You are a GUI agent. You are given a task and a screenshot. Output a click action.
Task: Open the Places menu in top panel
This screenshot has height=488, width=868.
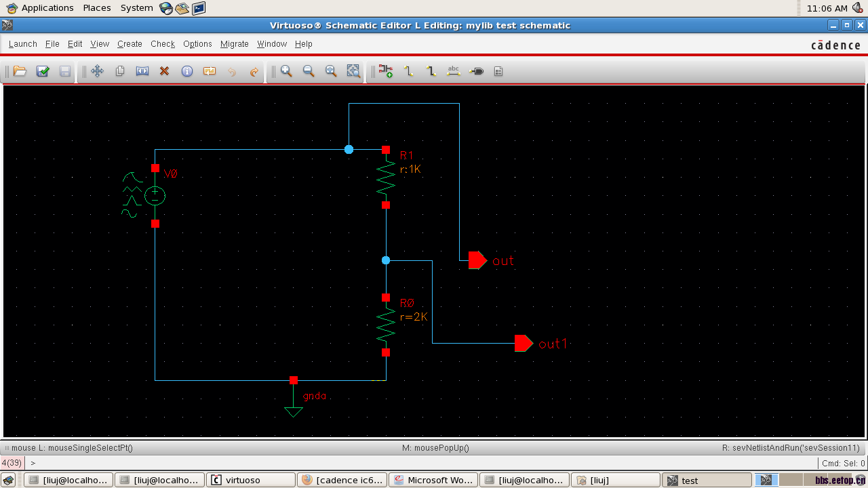coord(97,8)
